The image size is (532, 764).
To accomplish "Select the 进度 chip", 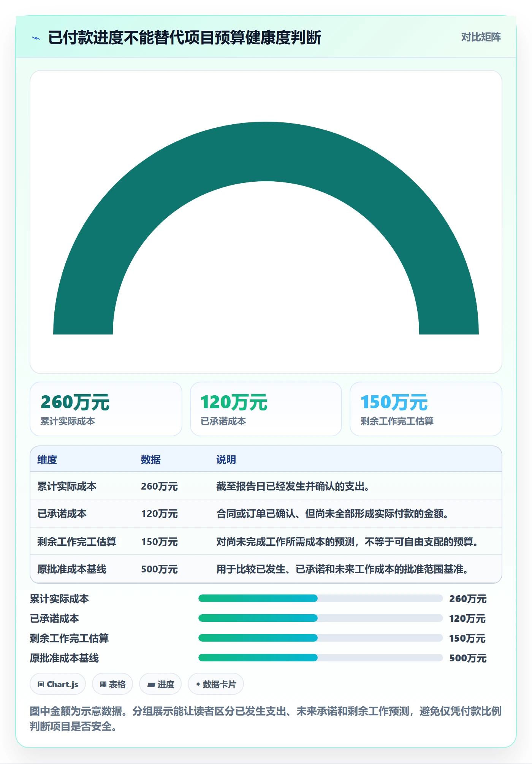I will point(160,684).
